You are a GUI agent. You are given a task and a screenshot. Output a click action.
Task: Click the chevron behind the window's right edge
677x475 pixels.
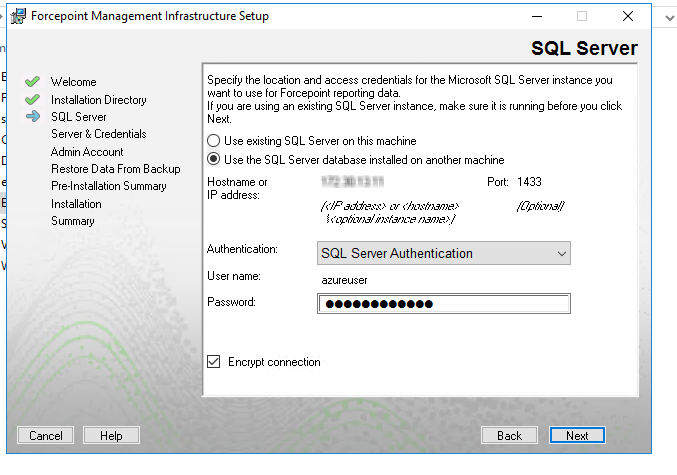[669, 18]
